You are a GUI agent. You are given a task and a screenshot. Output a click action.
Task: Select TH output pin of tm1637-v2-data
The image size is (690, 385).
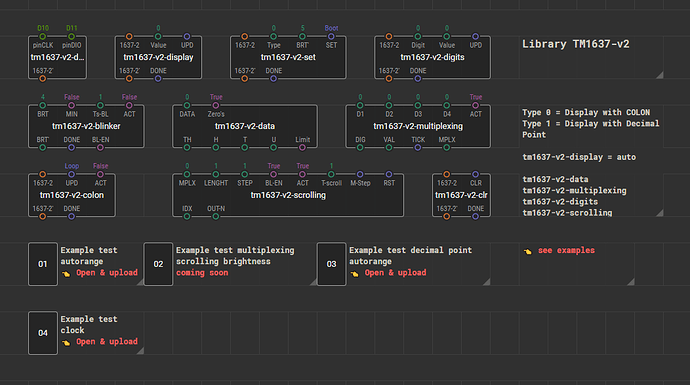[x=187, y=148]
